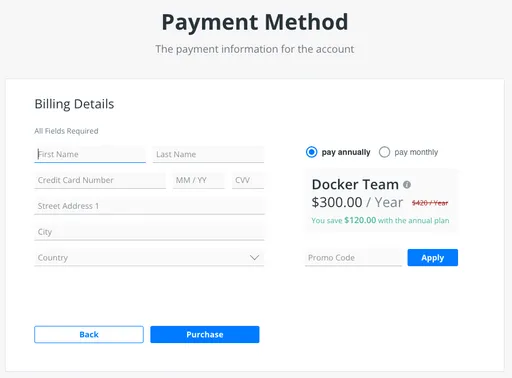Click the "All Fields Required" note

point(66,131)
